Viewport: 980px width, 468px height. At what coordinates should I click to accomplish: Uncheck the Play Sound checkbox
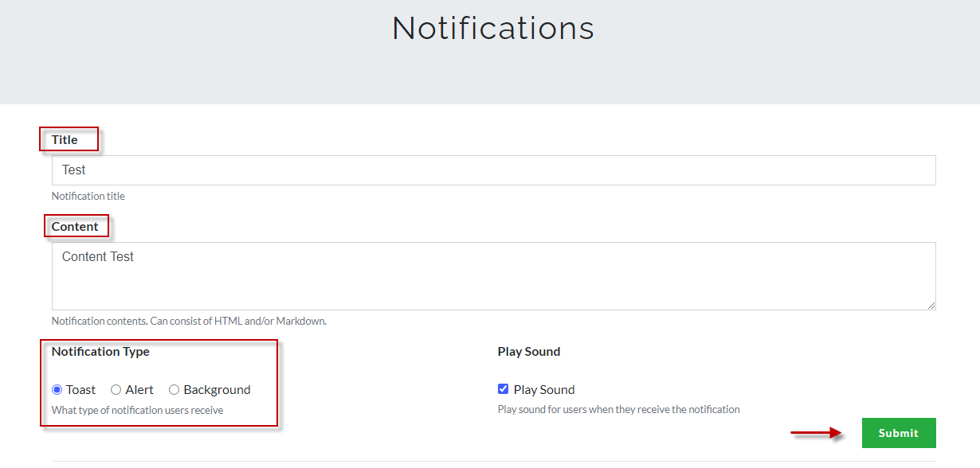point(503,389)
